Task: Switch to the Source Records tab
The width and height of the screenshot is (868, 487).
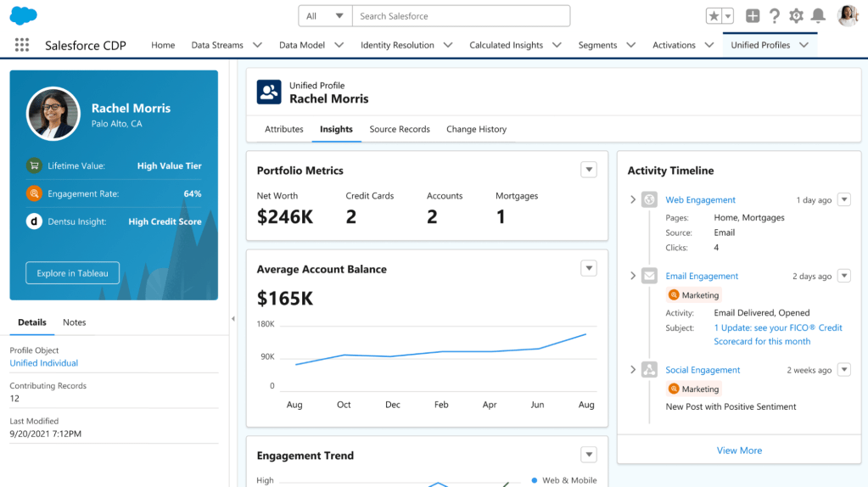Action: 400,129
